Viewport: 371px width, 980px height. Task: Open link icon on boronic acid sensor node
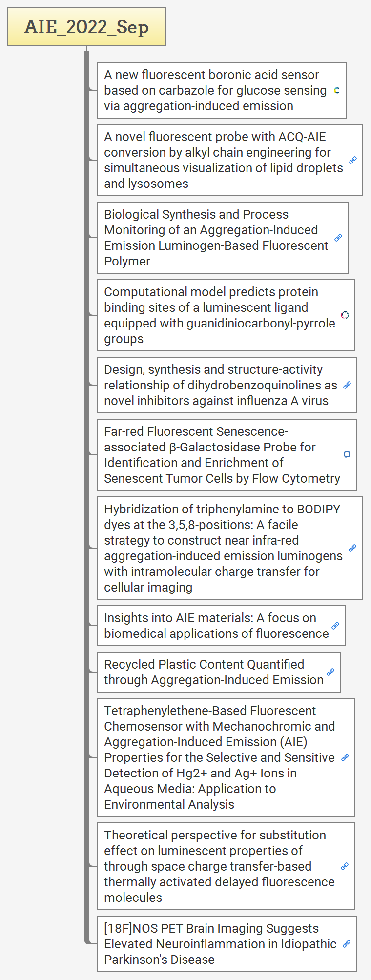(x=336, y=90)
